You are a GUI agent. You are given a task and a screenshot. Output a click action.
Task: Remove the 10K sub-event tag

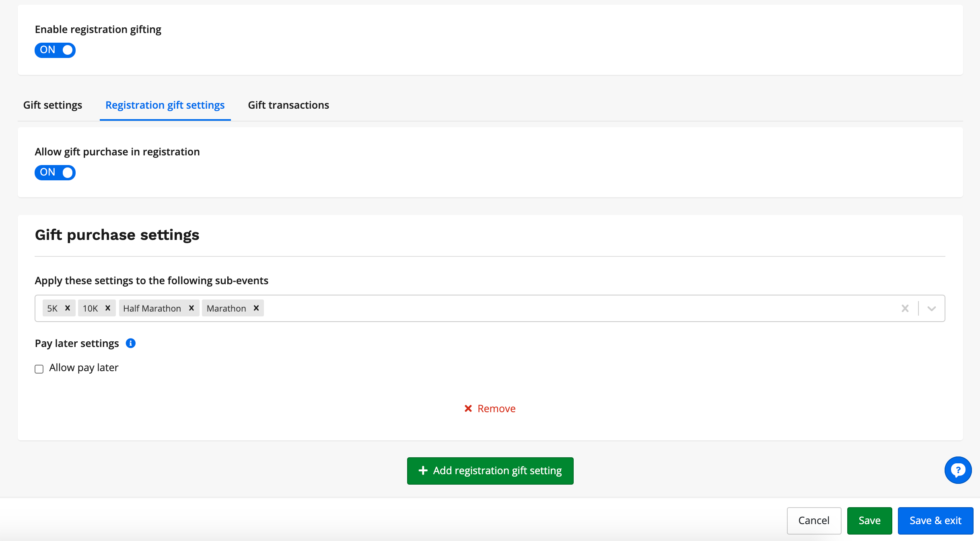point(108,308)
